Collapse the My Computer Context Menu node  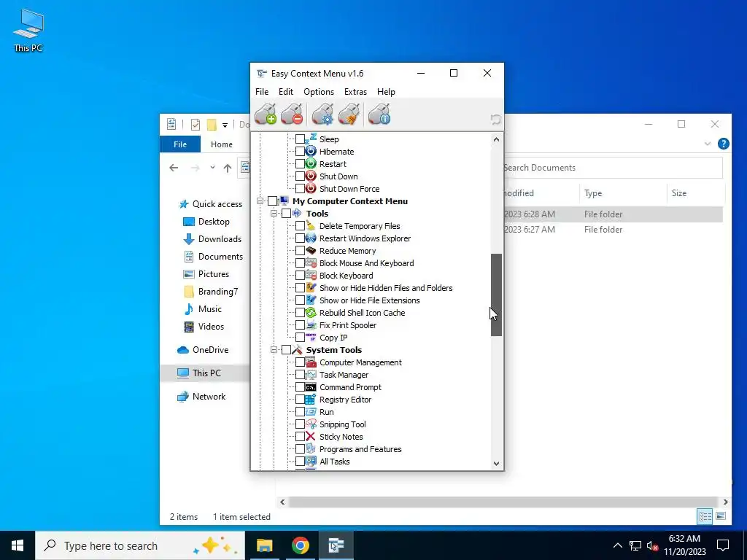[x=260, y=201]
